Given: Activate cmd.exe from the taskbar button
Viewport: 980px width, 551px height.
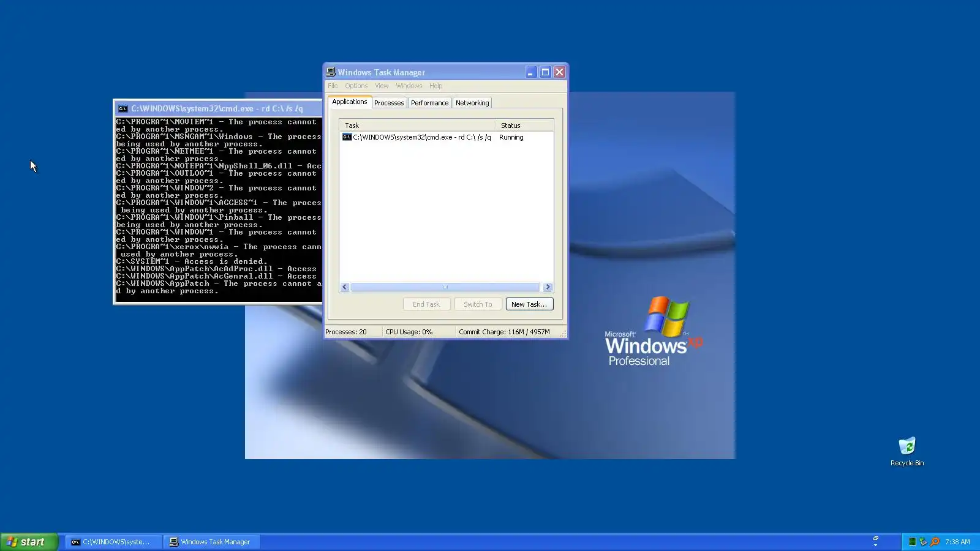Looking at the screenshot, I should point(113,542).
